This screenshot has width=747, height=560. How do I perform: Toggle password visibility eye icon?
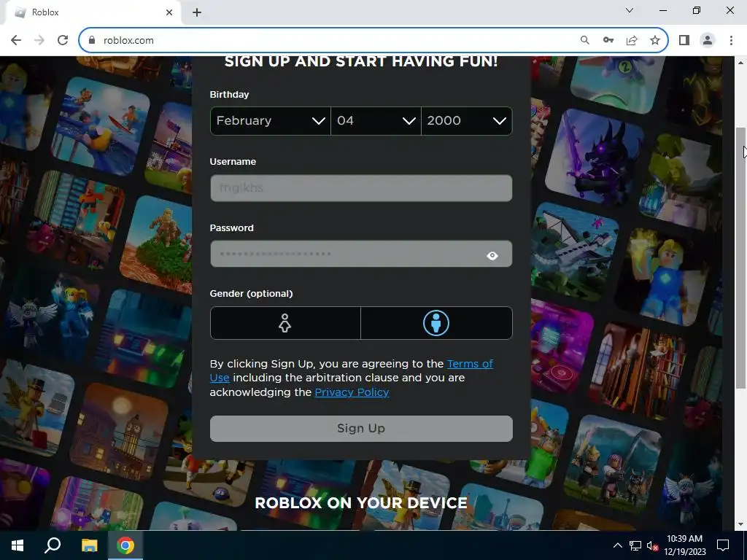point(492,256)
